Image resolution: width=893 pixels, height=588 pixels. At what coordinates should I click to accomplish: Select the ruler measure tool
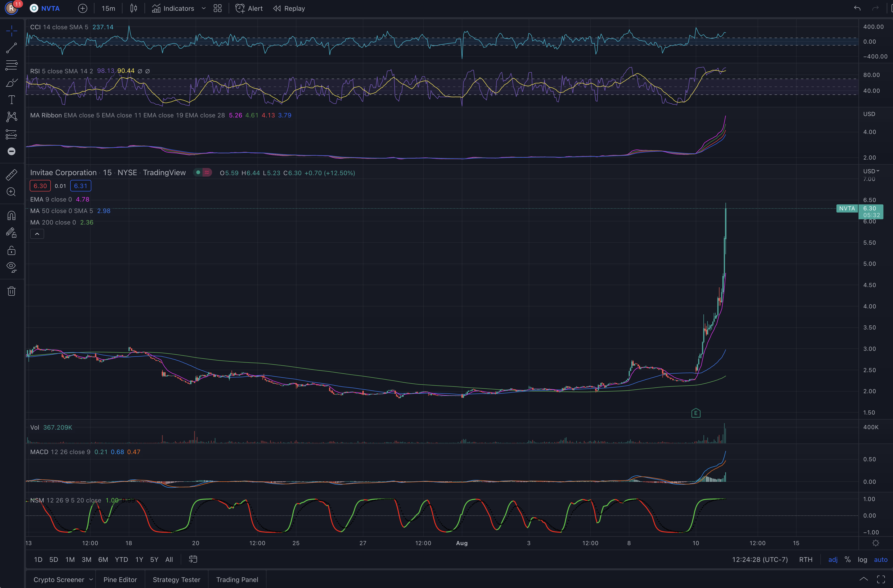pos(12,175)
